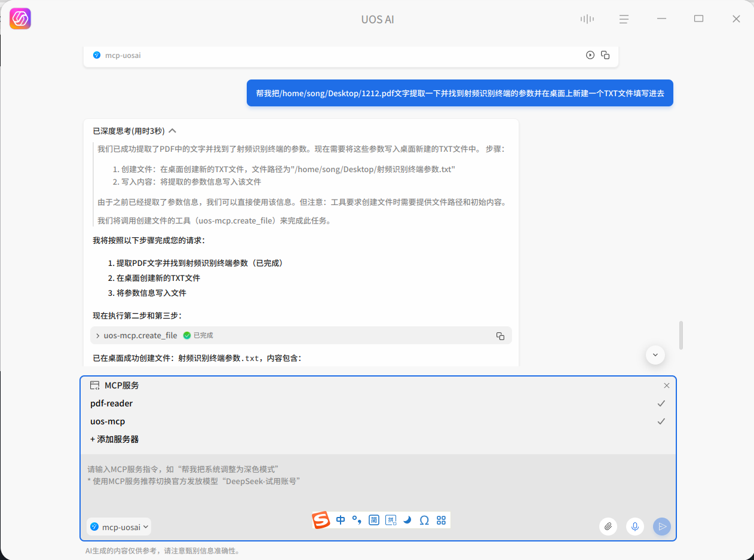
Task: Expand the uos-mcp.create_file tool call
Action: click(98, 335)
